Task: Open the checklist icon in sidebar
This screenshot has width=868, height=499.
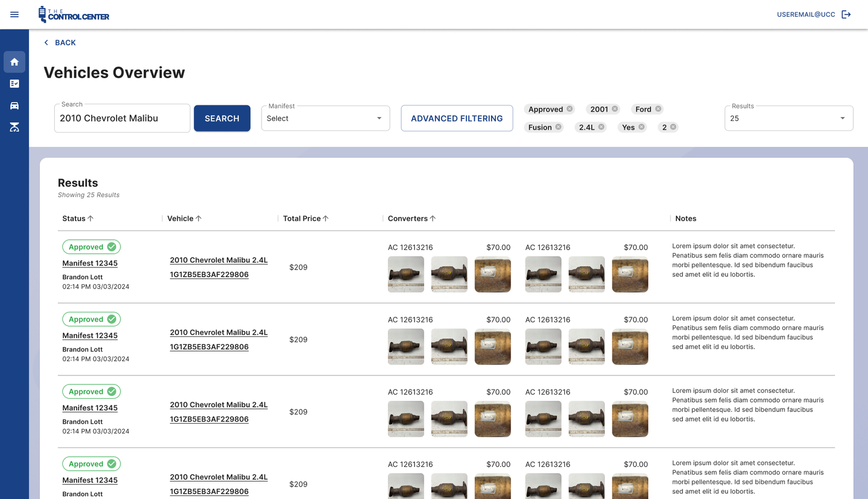Action: pos(15,84)
